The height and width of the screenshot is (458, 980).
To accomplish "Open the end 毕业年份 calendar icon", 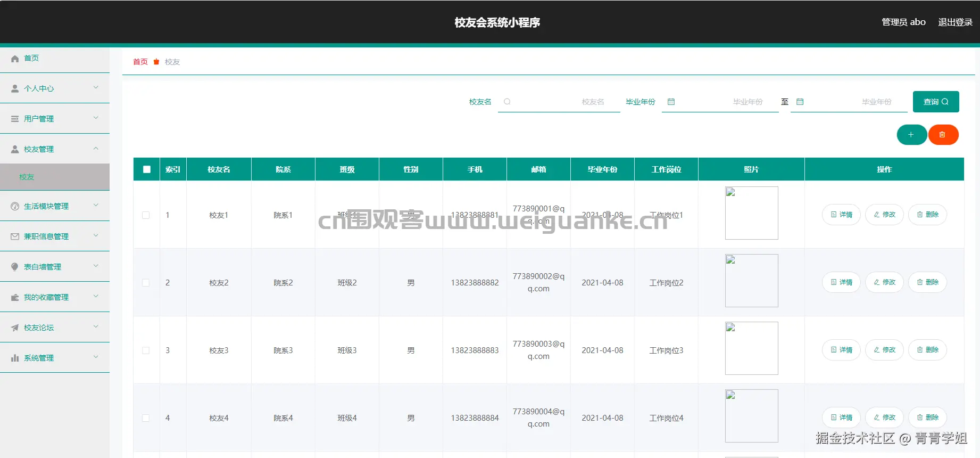I will pyautogui.click(x=800, y=102).
